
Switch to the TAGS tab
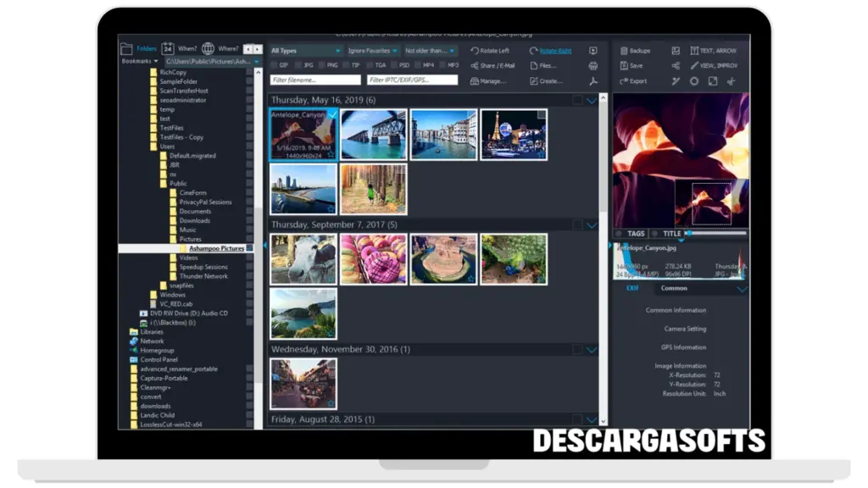coord(636,234)
